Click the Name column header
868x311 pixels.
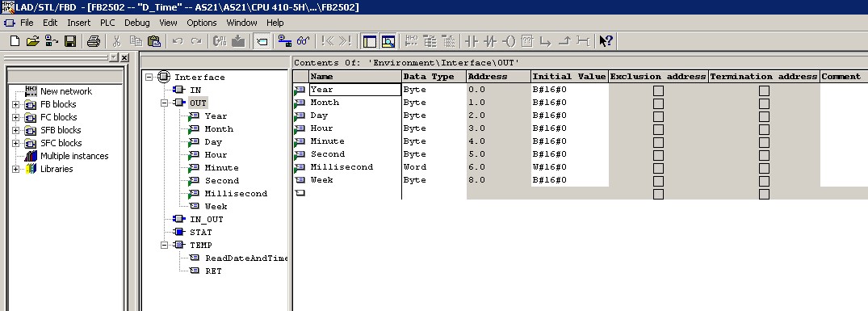point(355,77)
